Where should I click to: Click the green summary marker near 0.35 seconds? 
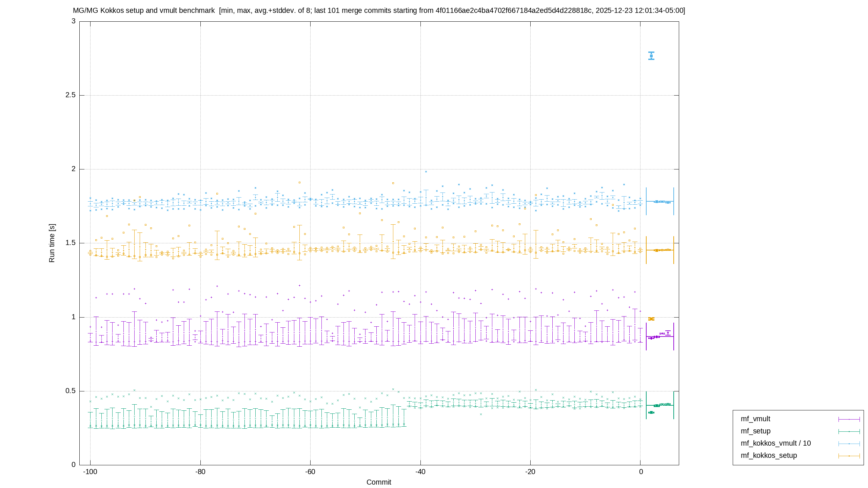[651, 412]
